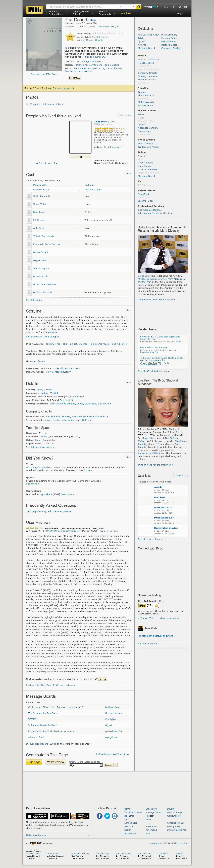
Task: Open the Twitter icon in header
Action: pos(179,7)
